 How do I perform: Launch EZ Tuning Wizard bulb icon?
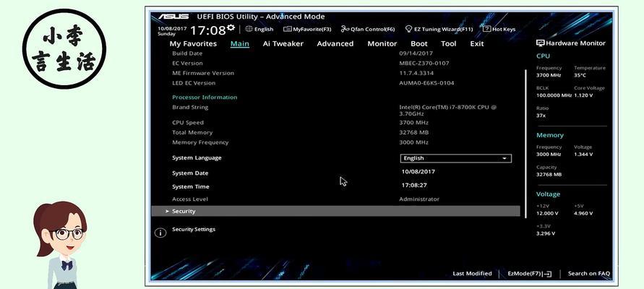tap(408, 29)
